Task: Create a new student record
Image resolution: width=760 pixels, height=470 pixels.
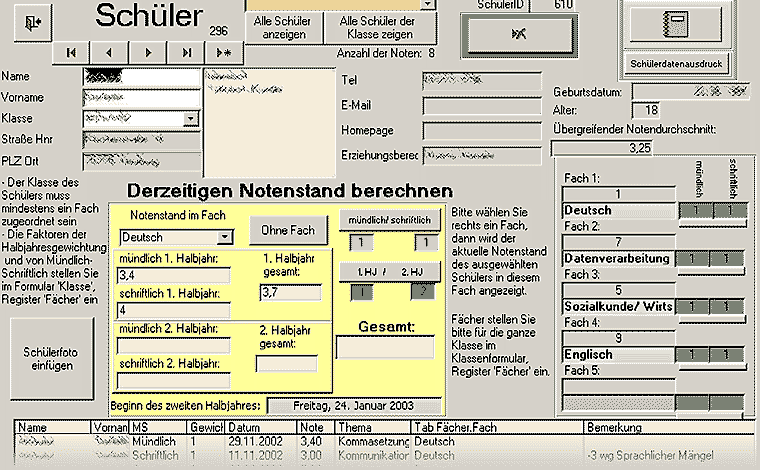Action: (224, 52)
